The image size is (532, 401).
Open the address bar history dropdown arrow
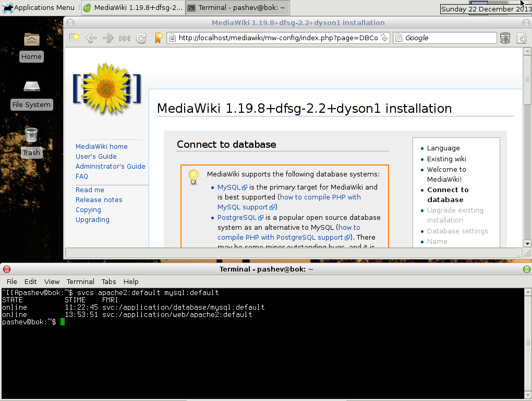coord(384,38)
